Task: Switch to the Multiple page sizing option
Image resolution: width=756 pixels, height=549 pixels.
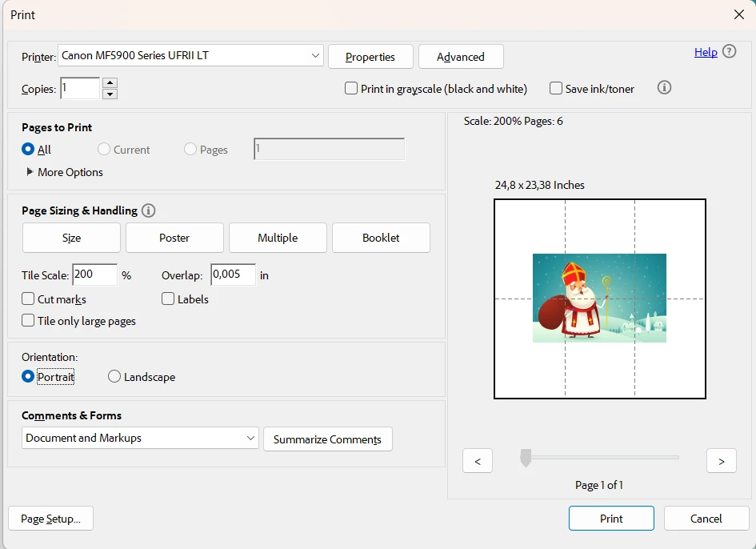Action: click(x=278, y=238)
